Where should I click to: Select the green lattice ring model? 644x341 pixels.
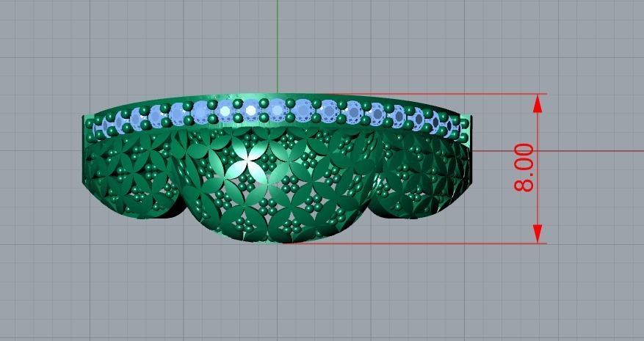tap(278, 169)
